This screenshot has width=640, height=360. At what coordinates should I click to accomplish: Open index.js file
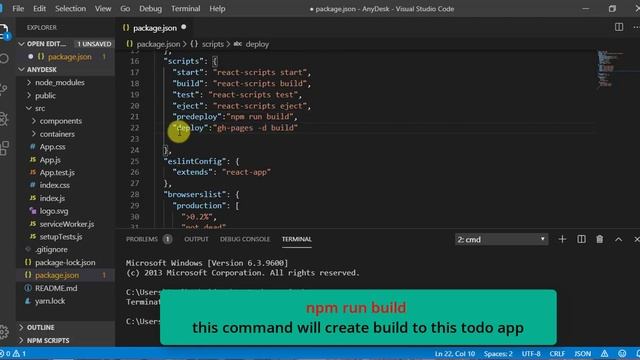tap(52, 198)
